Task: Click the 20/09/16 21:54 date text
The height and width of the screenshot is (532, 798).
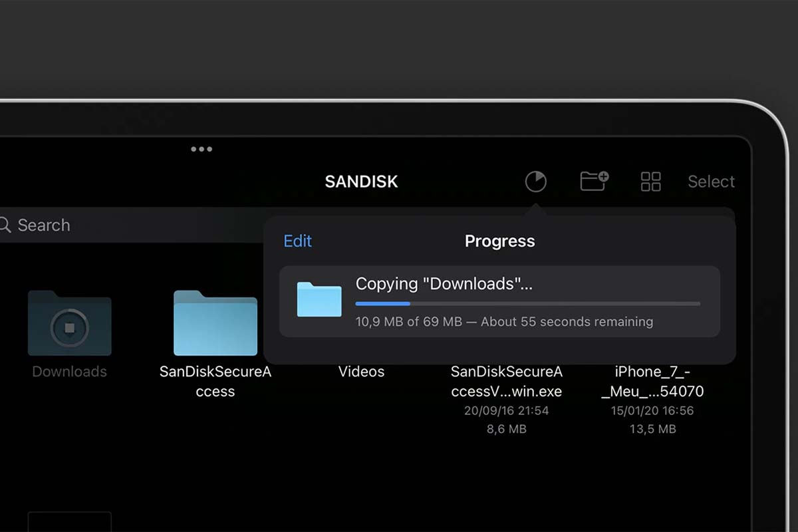Action: point(507,411)
